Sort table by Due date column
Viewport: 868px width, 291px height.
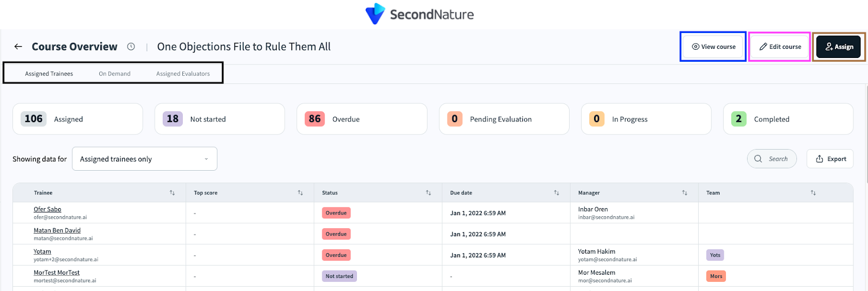[556, 193]
